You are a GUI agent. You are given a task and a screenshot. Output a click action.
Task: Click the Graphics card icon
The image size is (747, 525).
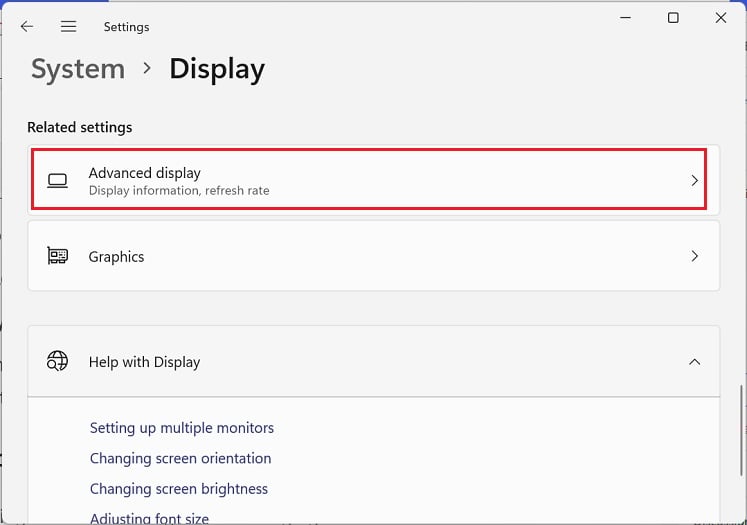[58, 256]
